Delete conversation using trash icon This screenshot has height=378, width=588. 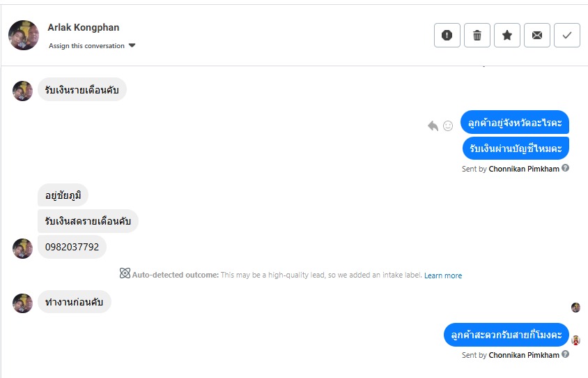477,36
